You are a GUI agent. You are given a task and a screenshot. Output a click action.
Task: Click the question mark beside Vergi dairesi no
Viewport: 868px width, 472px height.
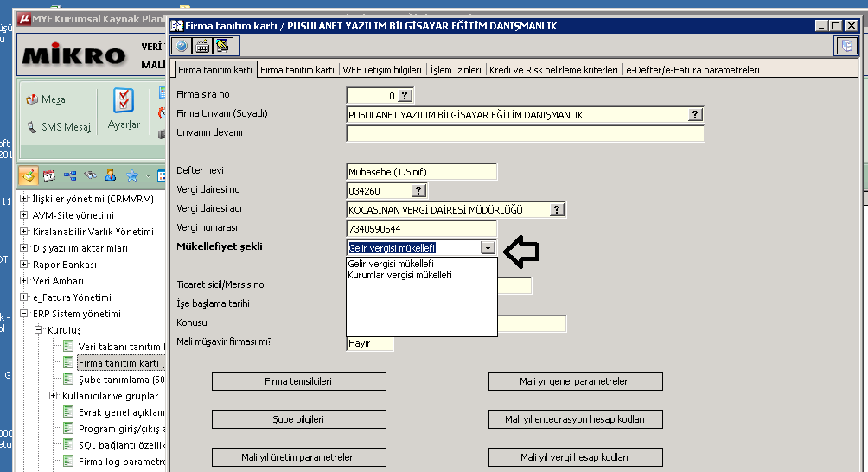(x=418, y=190)
